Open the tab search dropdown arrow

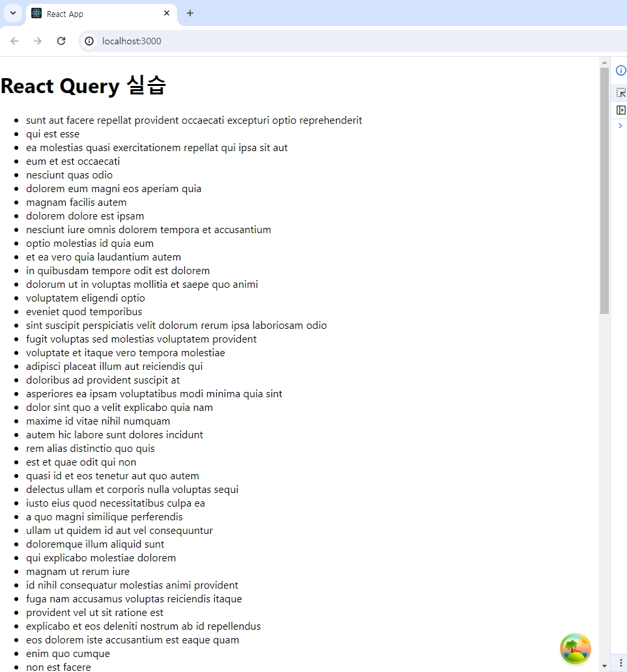coord(13,13)
